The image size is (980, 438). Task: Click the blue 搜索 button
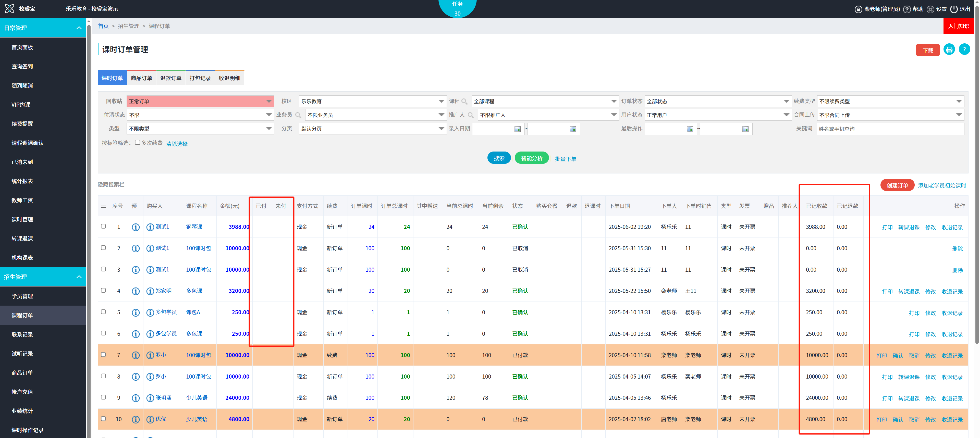click(499, 158)
